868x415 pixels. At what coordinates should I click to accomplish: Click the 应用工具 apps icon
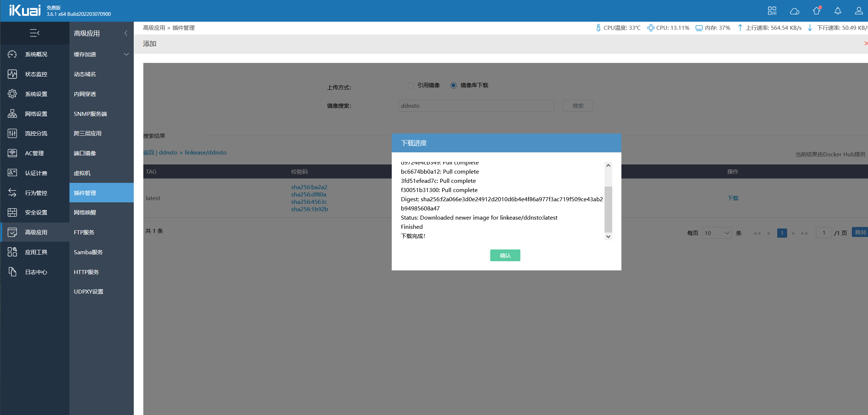[12, 252]
